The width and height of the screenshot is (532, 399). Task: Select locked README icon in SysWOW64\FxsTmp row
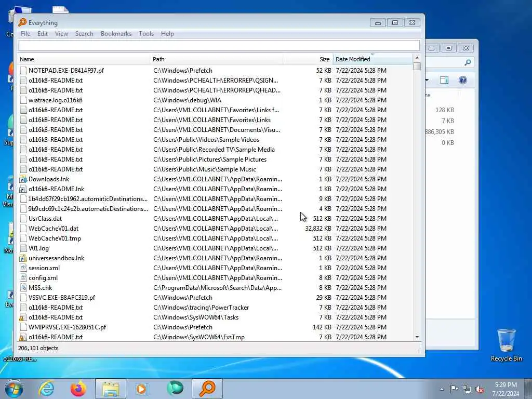pos(23,337)
